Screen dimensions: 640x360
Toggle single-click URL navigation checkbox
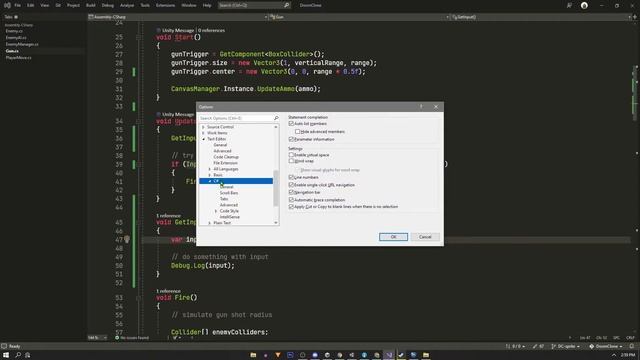pyautogui.click(x=291, y=185)
